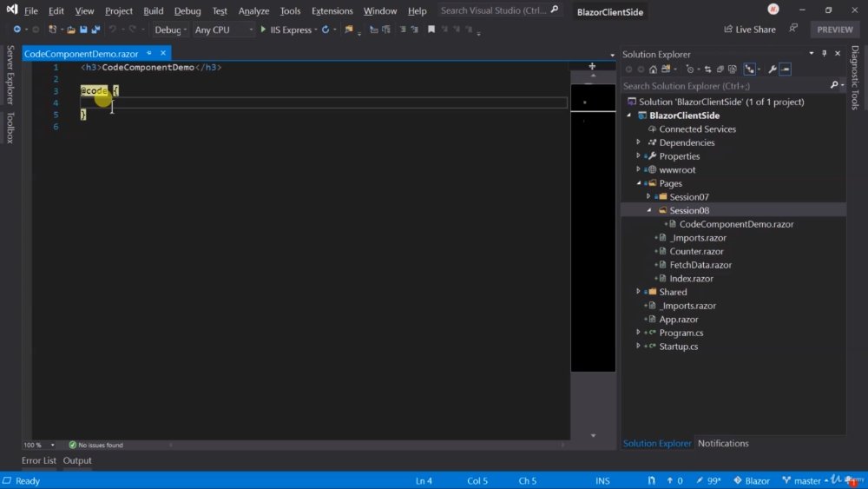Toggle file nesting button in Solution Explorer
Screen dimensions: 868x489
pyautogui.click(x=750, y=69)
